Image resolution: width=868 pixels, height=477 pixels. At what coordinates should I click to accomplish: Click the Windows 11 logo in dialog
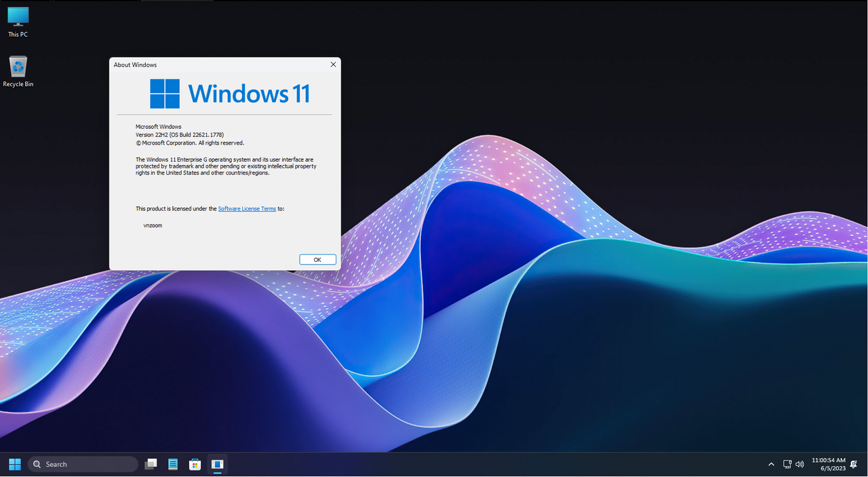[230, 94]
